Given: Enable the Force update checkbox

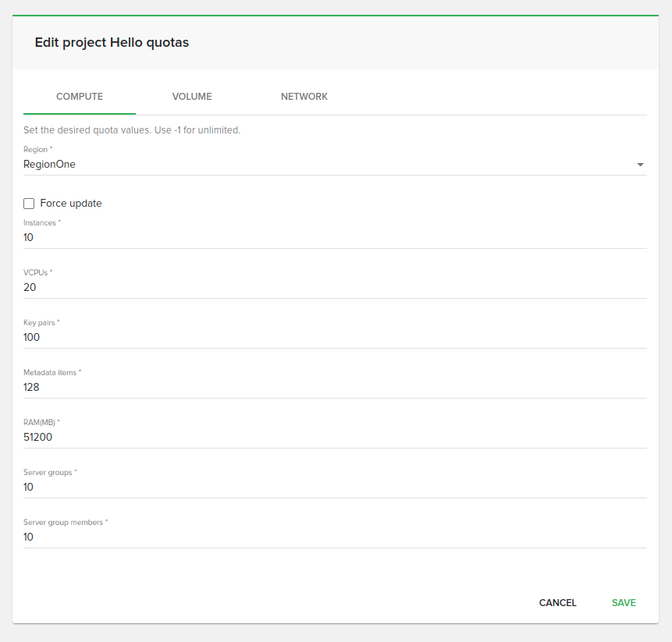Looking at the screenshot, I should pos(29,203).
